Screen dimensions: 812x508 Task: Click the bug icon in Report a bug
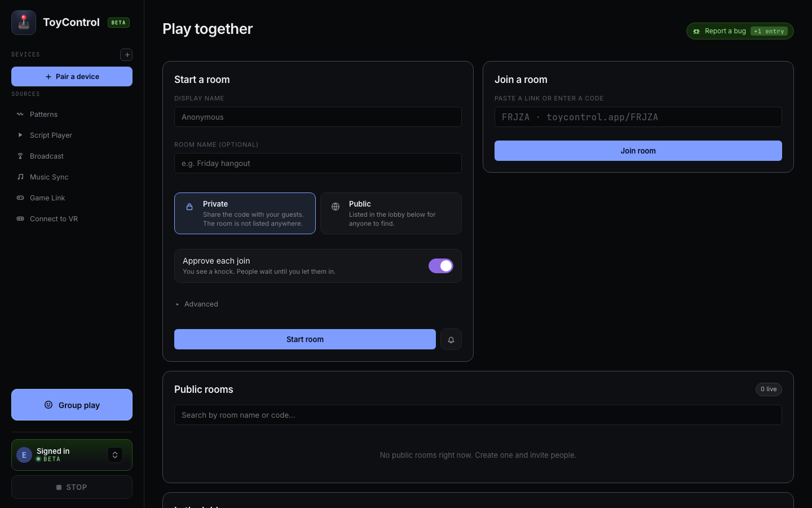(x=696, y=32)
